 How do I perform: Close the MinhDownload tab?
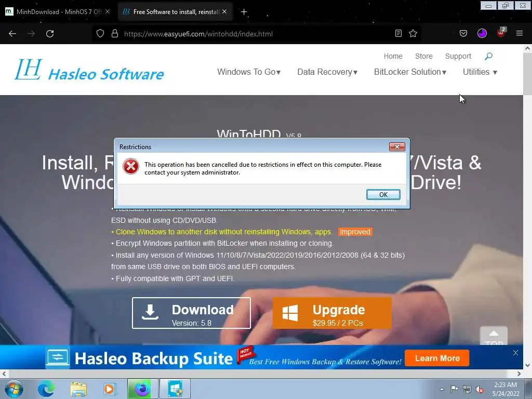(x=108, y=11)
